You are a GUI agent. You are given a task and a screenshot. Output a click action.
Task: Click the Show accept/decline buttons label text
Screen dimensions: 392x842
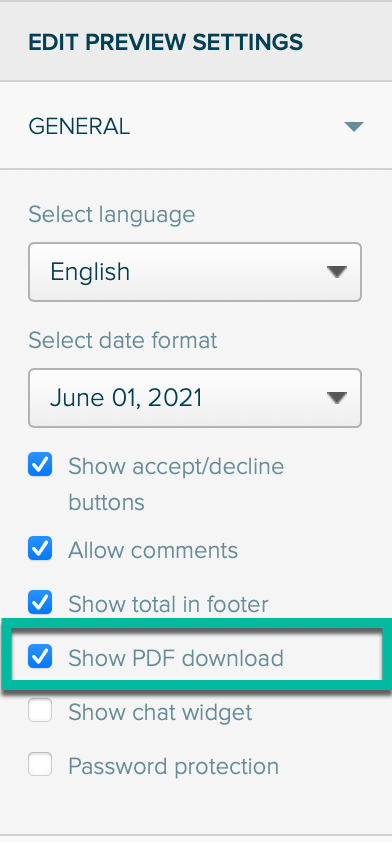coord(176,484)
